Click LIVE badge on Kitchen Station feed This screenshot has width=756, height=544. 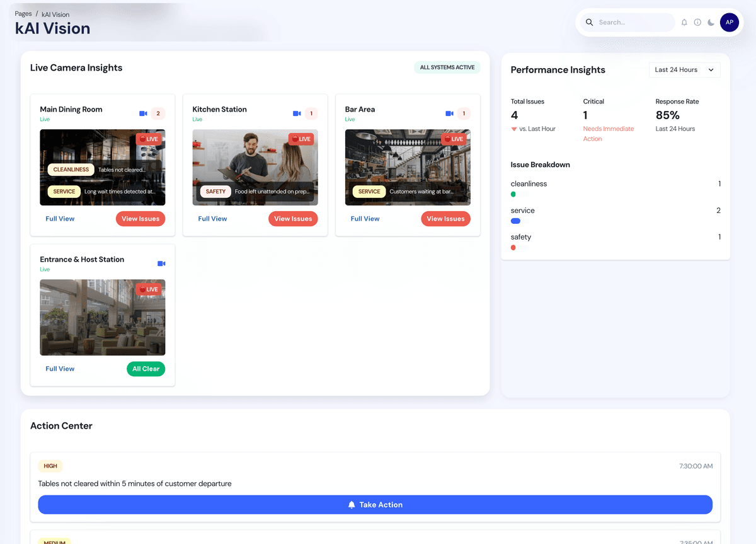301,139
